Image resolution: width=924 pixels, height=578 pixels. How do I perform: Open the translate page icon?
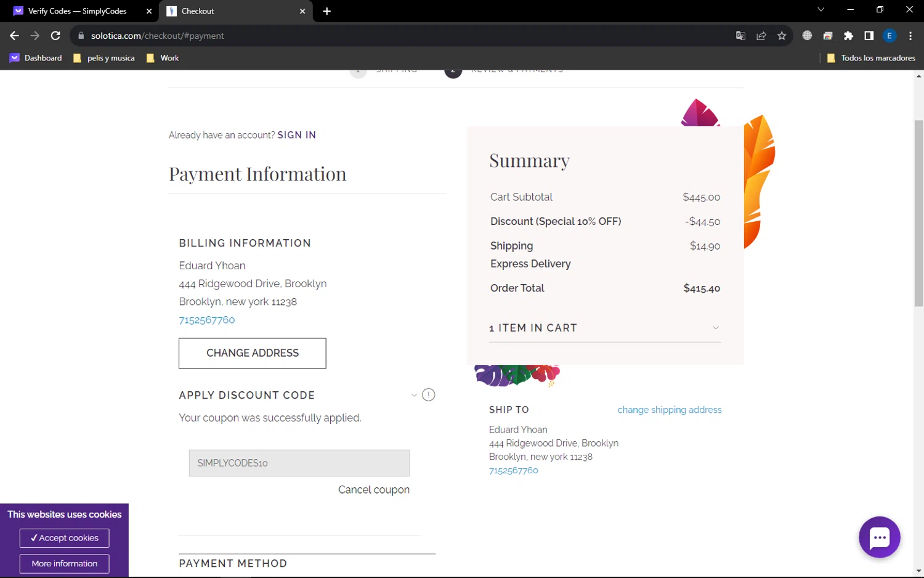pyautogui.click(x=740, y=36)
